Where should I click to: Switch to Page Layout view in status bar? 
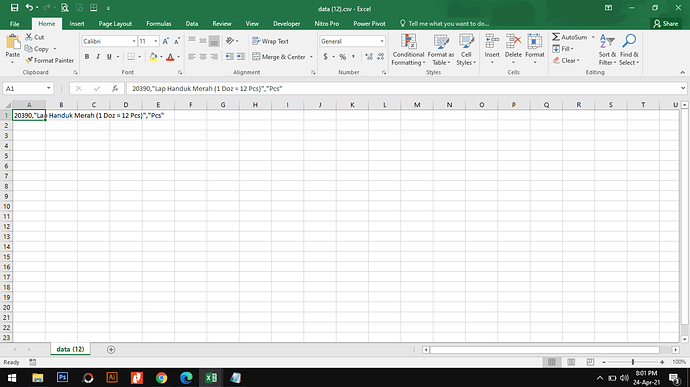pyautogui.click(x=571, y=362)
